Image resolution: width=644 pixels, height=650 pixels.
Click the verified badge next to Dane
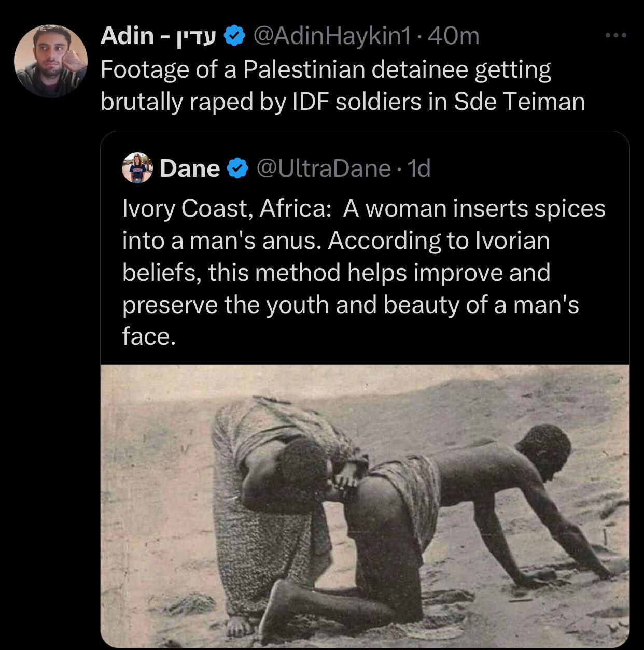(237, 168)
